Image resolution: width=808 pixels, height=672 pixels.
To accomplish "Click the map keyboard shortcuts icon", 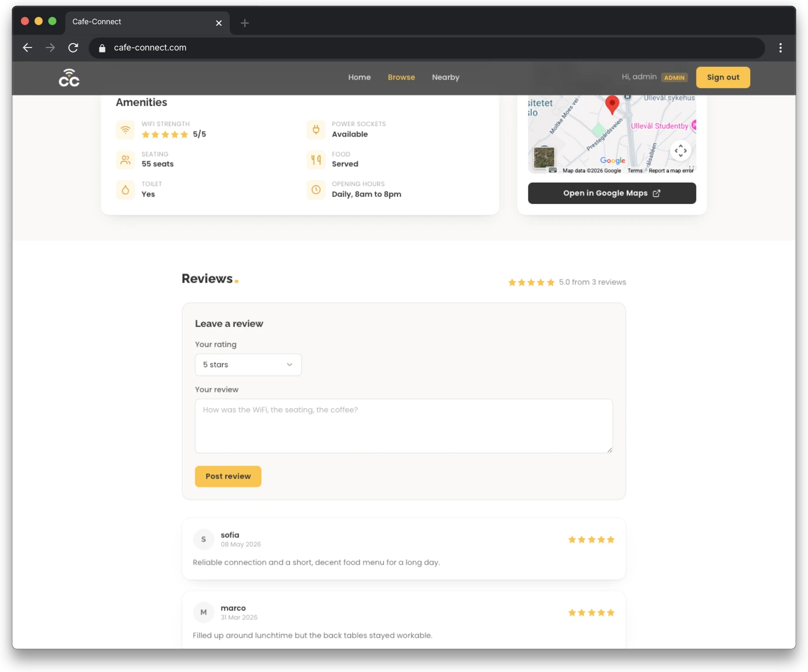I will [553, 170].
